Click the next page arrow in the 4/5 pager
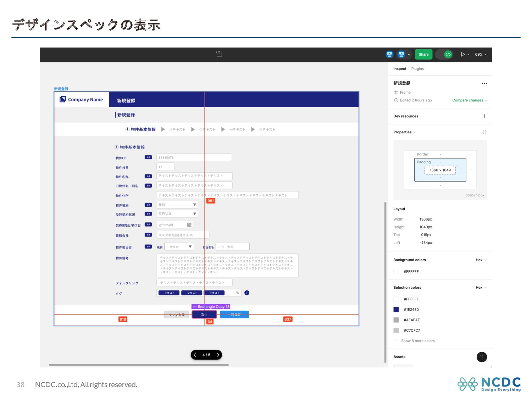This screenshot has width=532, height=399. click(x=217, y=355)
